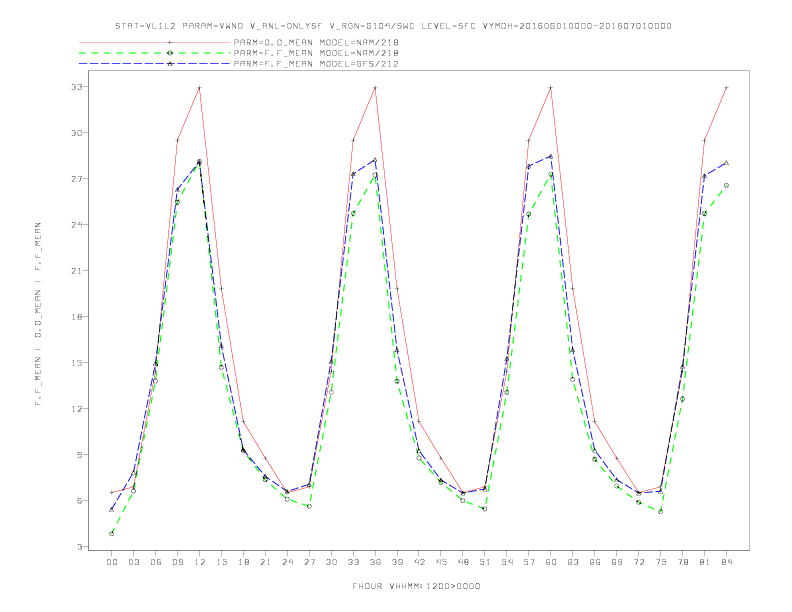This screenshot has width=792, height=612.
Task: Click the vertical y-axis title F.F_MEAN | O.O_MEAN
Action: 38,314
